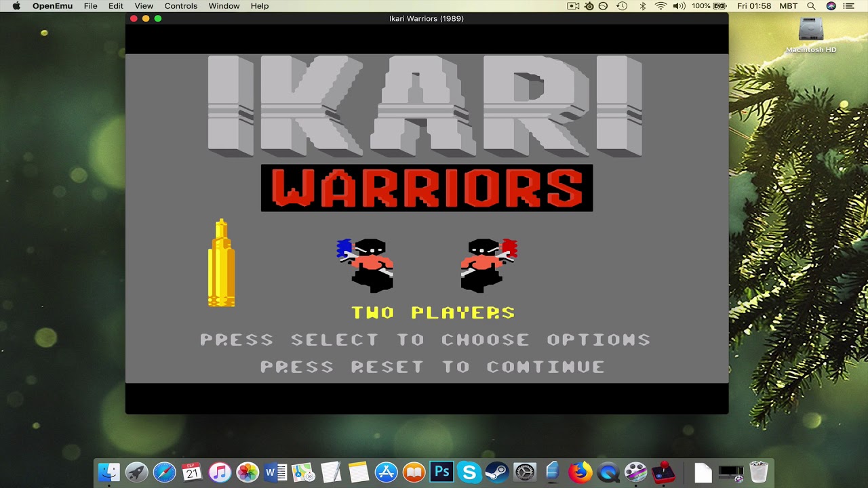The image size is (868, 488).
Task: Open Apple menu
Action: click(16, 6)
